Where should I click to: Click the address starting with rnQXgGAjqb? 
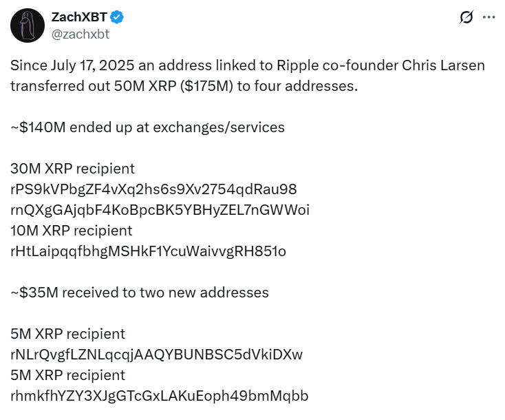(160, 210)
